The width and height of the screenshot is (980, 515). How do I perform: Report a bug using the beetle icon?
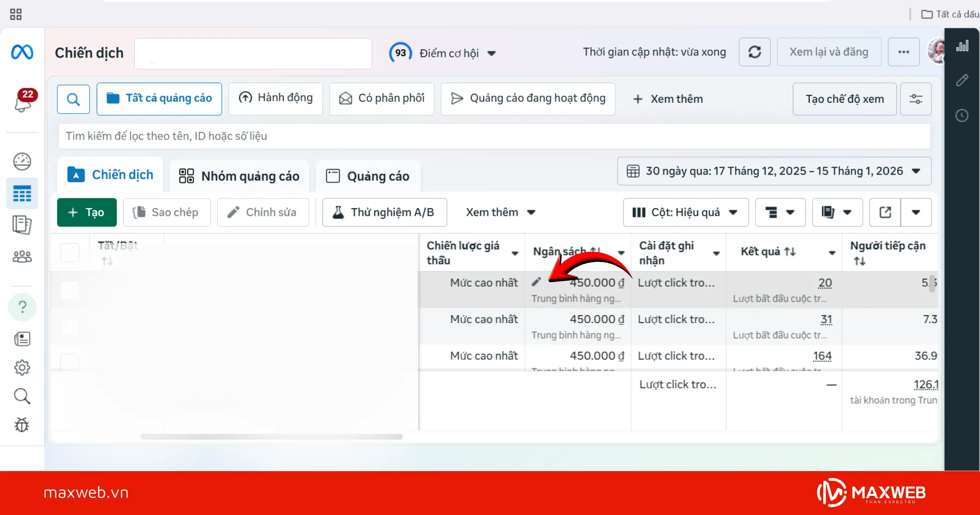[x=22, y=425]
